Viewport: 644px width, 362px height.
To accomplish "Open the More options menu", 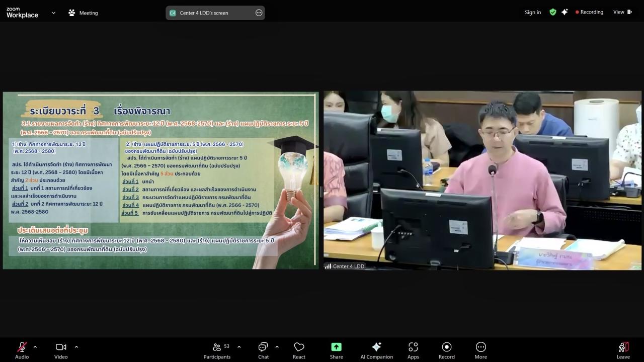I will pos(480,350).
